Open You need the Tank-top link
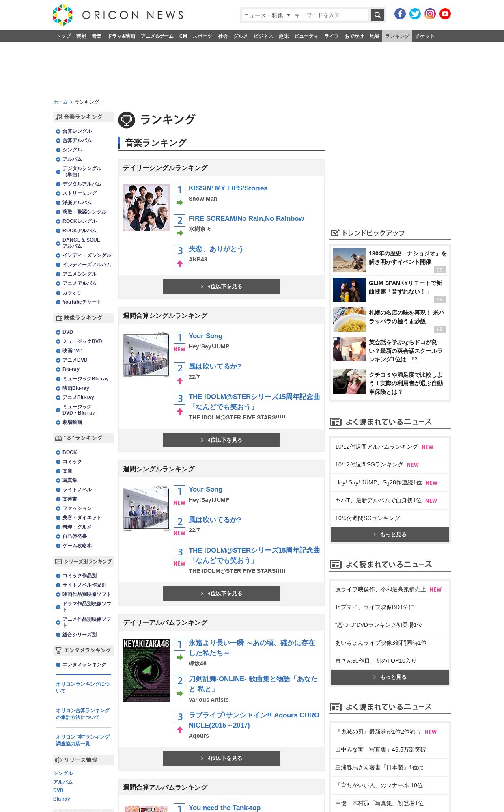504x812 pixels. (224, 808)
